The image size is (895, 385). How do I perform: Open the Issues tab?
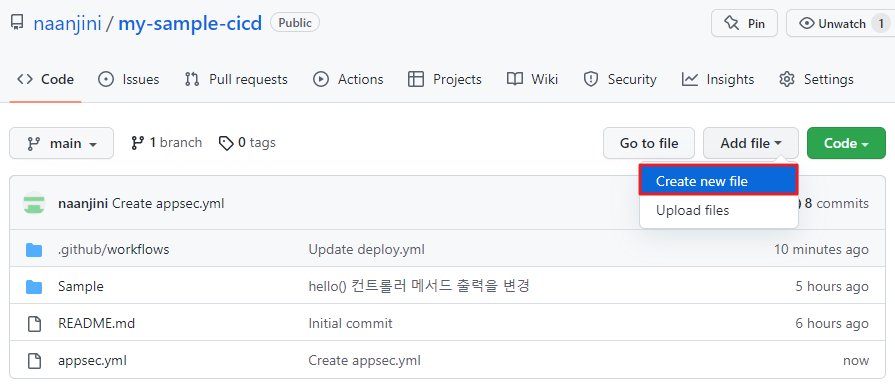pyautogui.click(x=128, y=79)
